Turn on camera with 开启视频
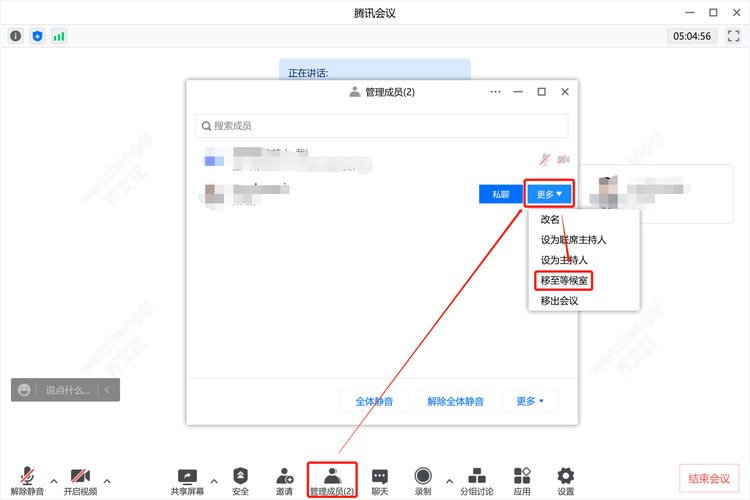Image resolution: width=750 pixels, height=500 pixels. [x=80, y=480]
